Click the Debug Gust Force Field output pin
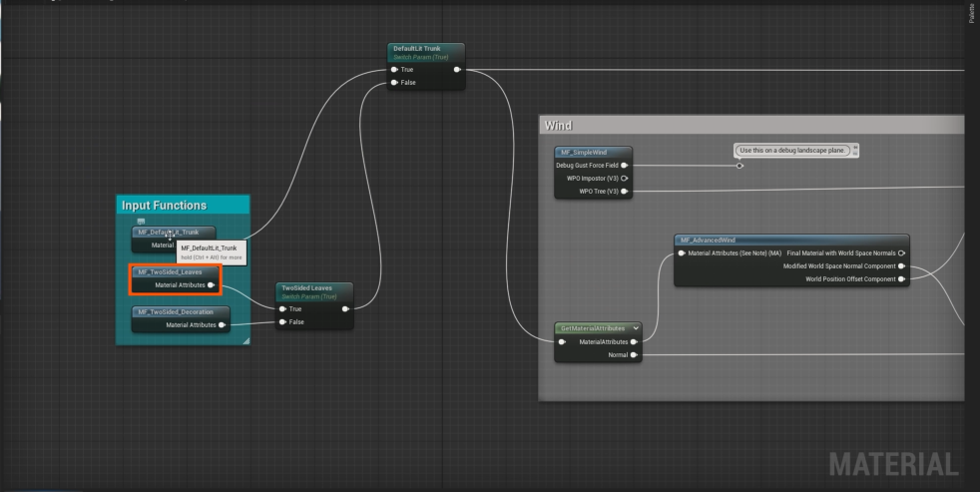Viewport: 980px width, 492px height. coord(625,166)
